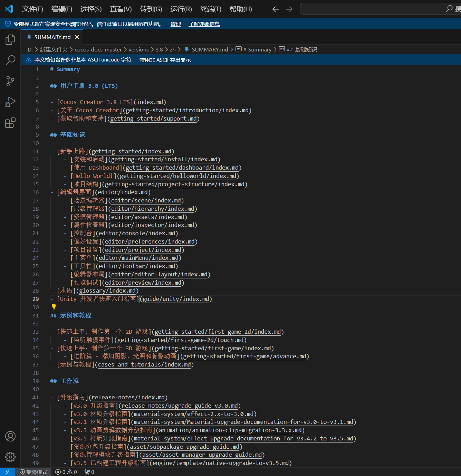Open the 帮助(H) menu

click(x=241, y=9)
